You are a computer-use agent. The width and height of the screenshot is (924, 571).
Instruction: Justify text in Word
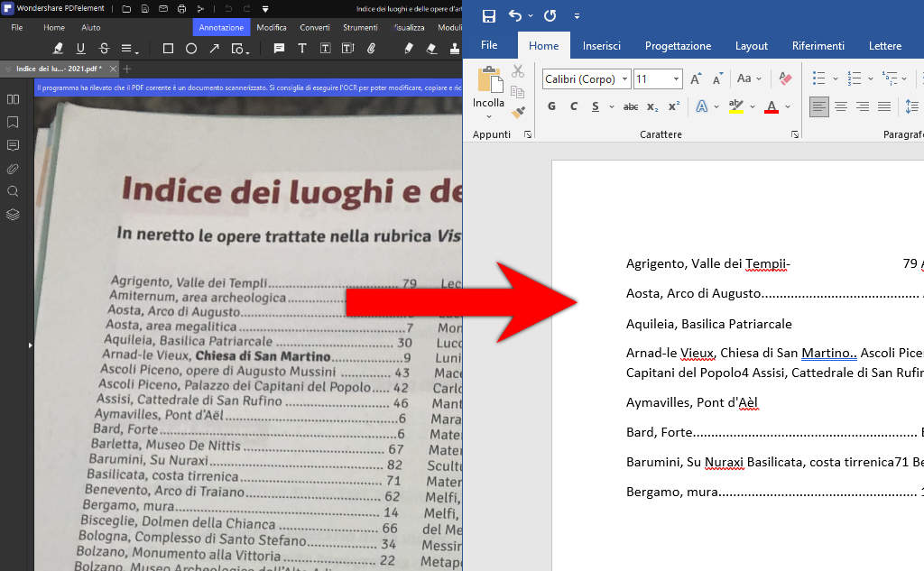(x=884, y=106)
